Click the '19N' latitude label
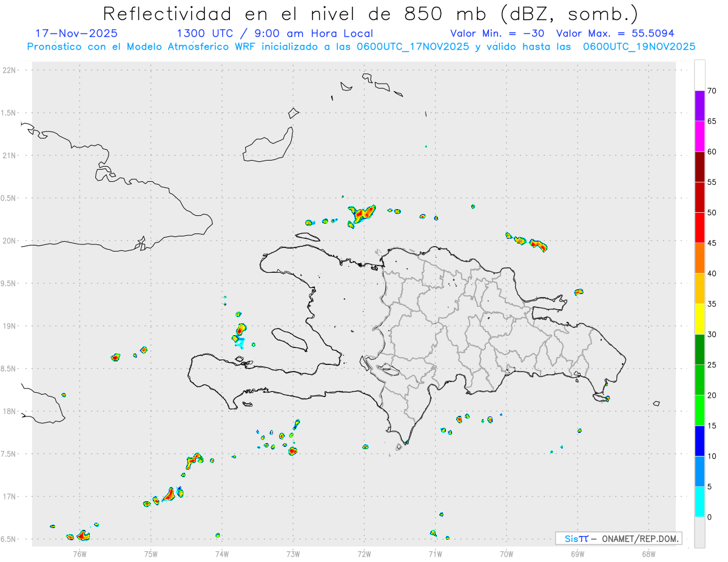728x562 pixels. pyautogui.click(x=10, y=326)
